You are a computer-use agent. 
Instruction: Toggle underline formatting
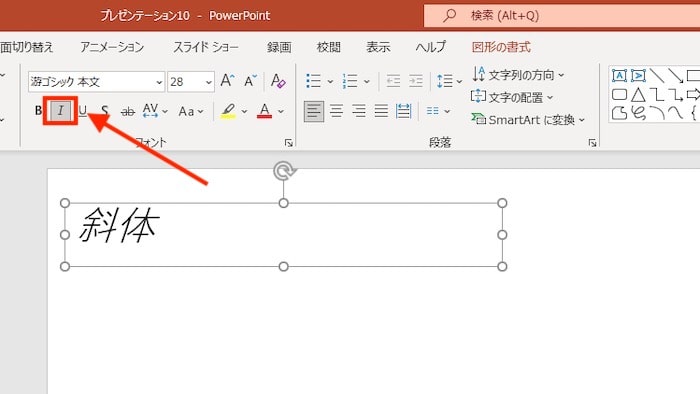(83, 110)
